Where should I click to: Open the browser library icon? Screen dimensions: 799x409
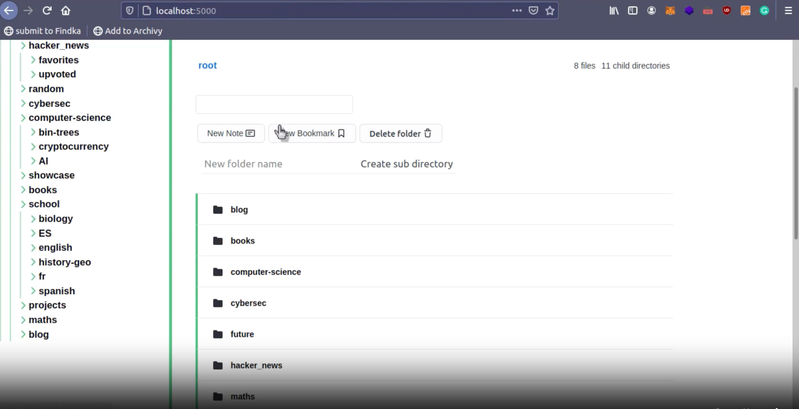(614, 10)
